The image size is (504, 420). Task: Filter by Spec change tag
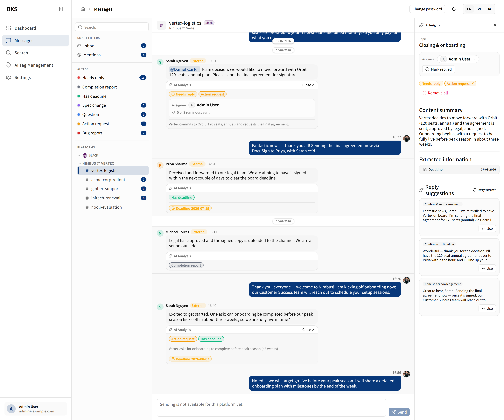112,105
